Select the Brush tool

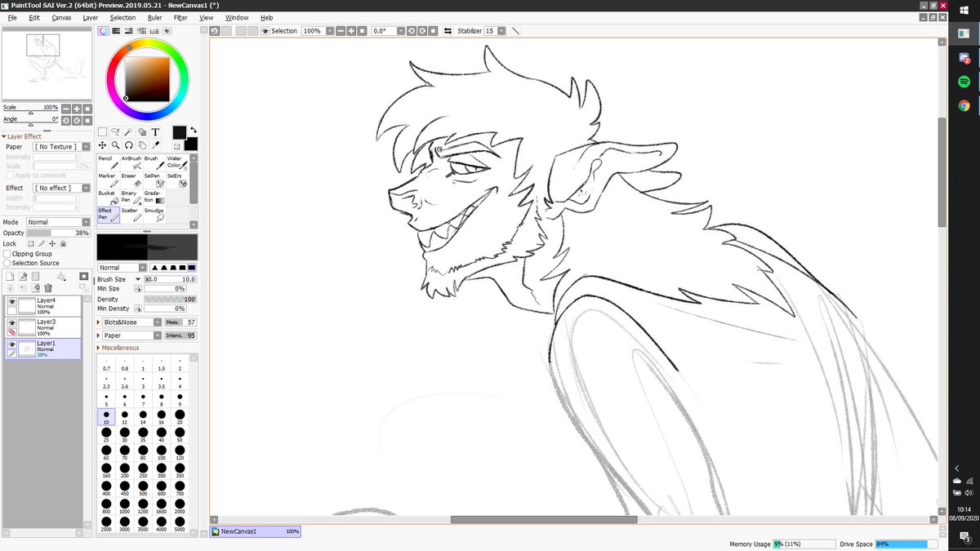point(154,162)
